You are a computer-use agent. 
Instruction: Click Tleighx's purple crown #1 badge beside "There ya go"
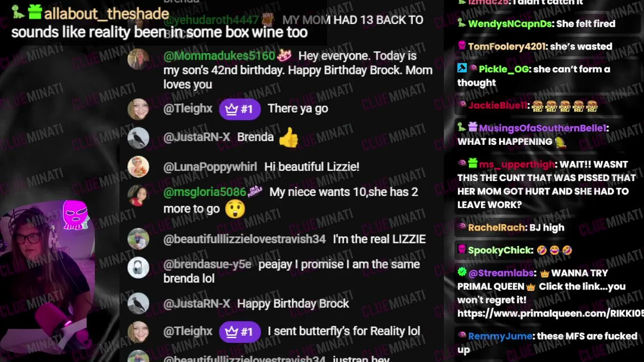coord(239,109)
